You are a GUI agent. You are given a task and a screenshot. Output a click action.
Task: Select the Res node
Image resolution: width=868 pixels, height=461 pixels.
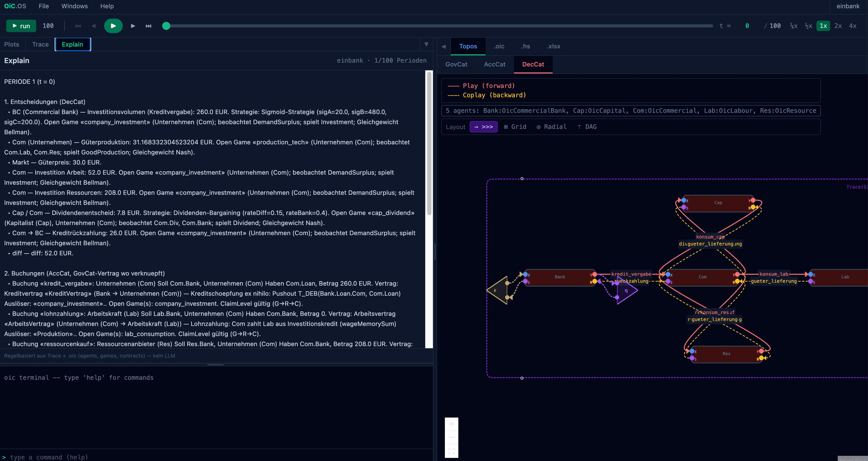pyautogui.click(x=726, y=354)
